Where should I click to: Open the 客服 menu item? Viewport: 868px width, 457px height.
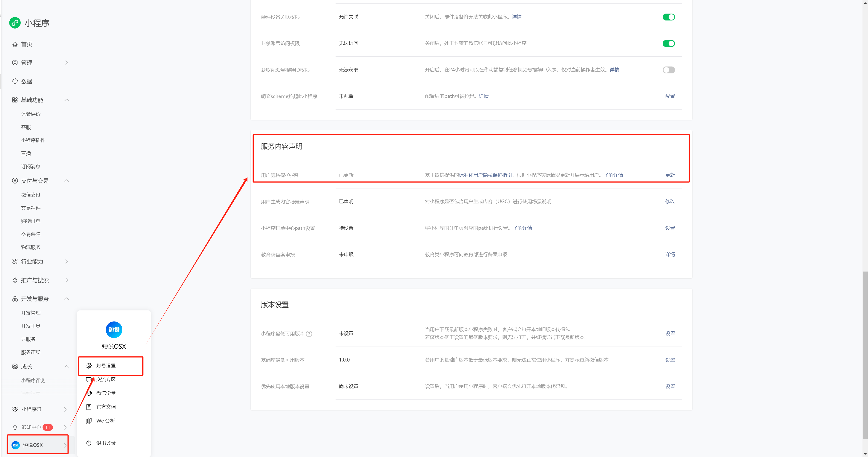(26, 127)
